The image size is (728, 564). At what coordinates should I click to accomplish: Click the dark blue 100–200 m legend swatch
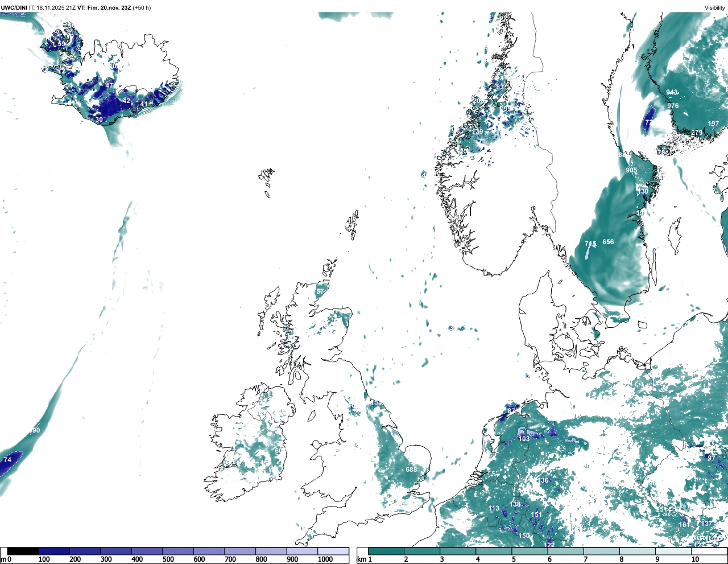pos(54,551)
